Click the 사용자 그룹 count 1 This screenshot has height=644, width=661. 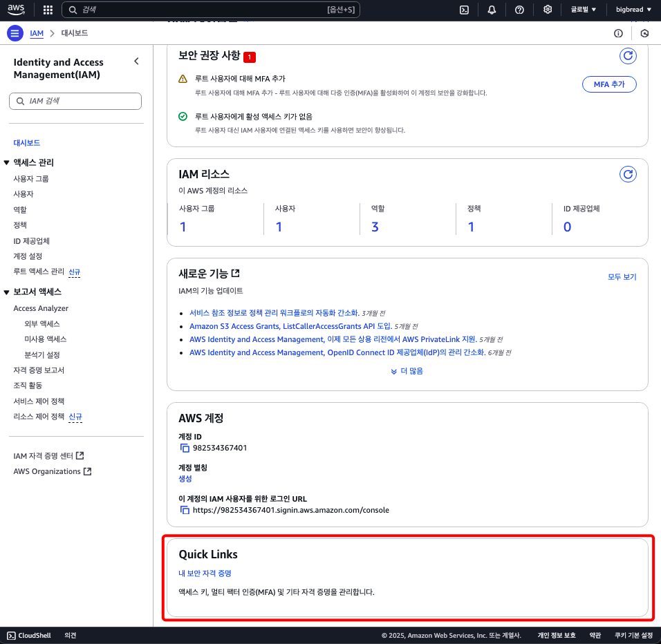(x=183, y=227)
